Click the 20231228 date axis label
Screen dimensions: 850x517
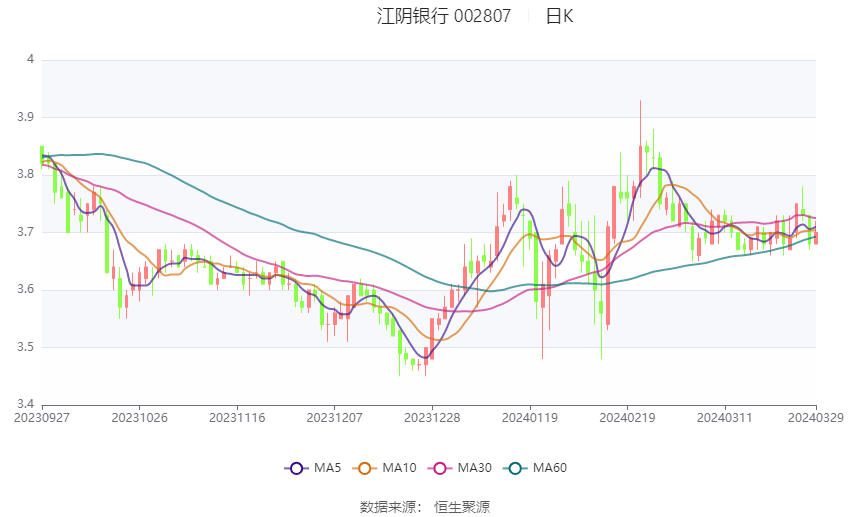coord(432,418)
